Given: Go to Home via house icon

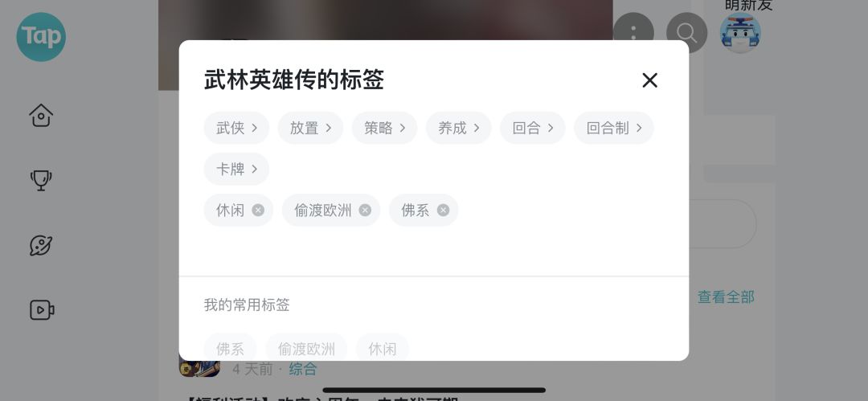Looking at the screenshot, I should (x=41, y=116).
